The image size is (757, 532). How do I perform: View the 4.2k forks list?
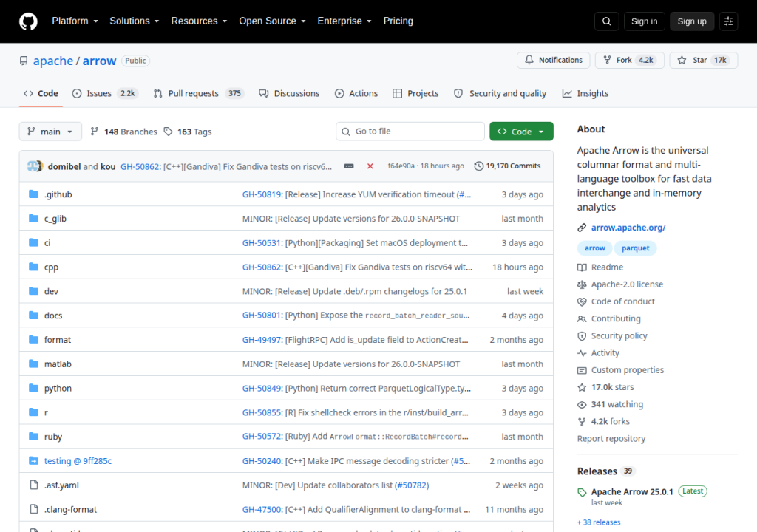[603, 421]
